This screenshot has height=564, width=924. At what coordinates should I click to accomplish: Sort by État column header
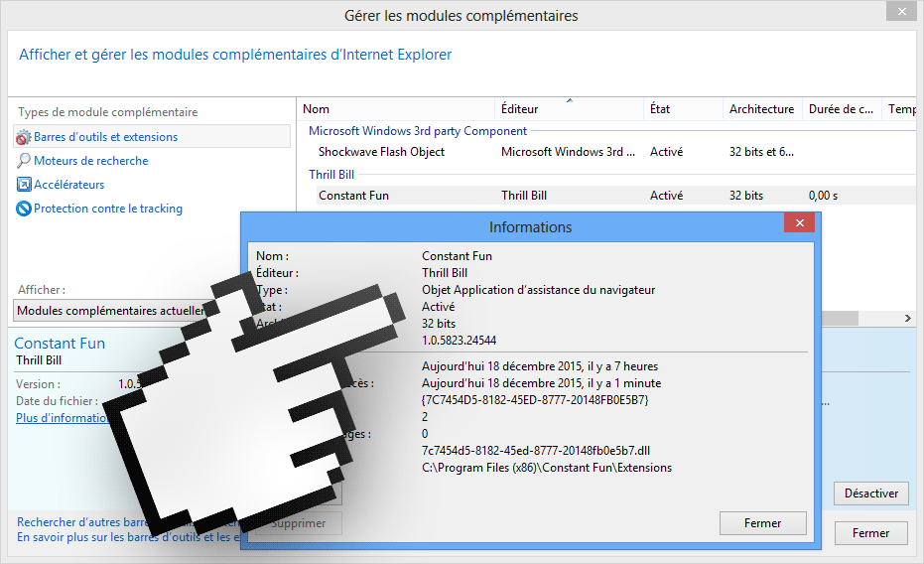tap(683, 109)
